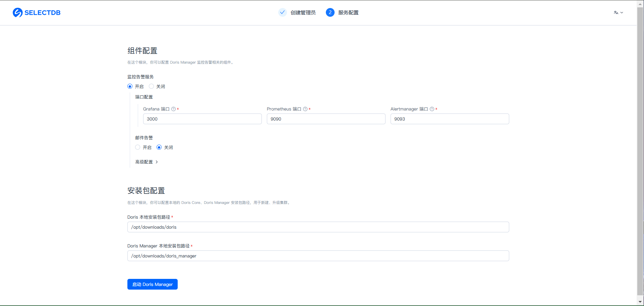Click the Prometheus port help icon

click(x=305, y=109)
